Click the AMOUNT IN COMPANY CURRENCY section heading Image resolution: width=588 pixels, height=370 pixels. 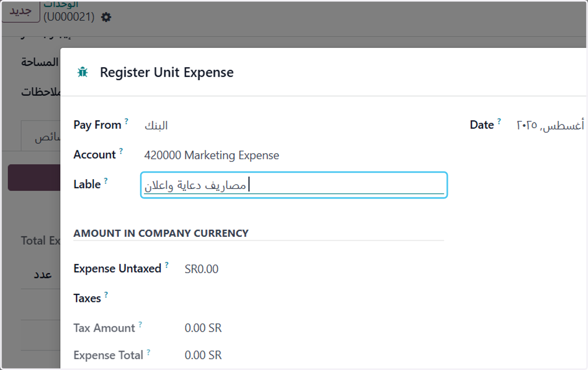(x=161, y=233)
